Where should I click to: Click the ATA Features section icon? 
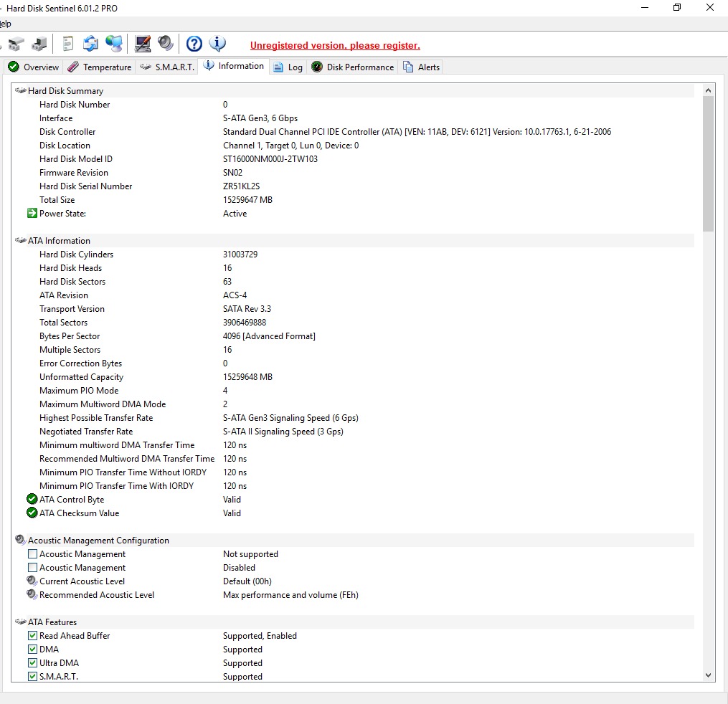[x=20, y=622]
